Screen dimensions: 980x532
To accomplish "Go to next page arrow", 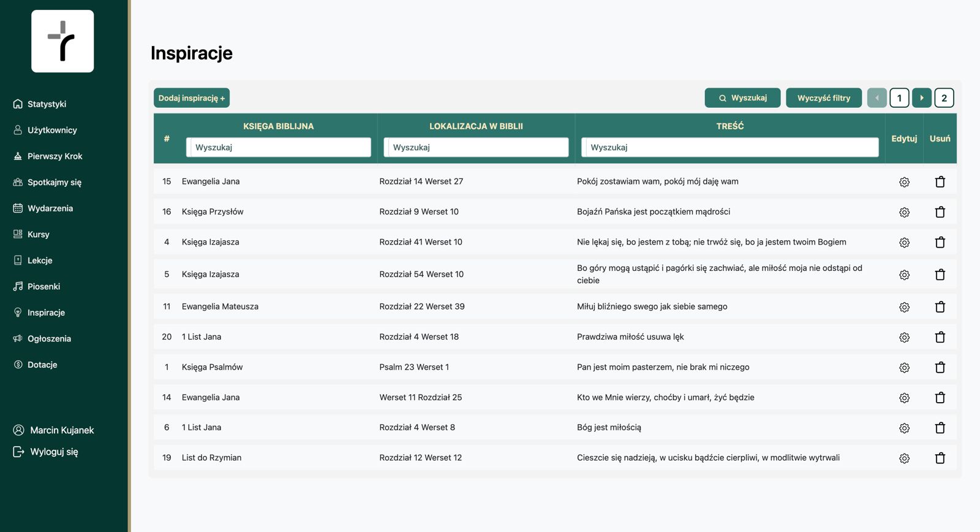I will 921,98.
